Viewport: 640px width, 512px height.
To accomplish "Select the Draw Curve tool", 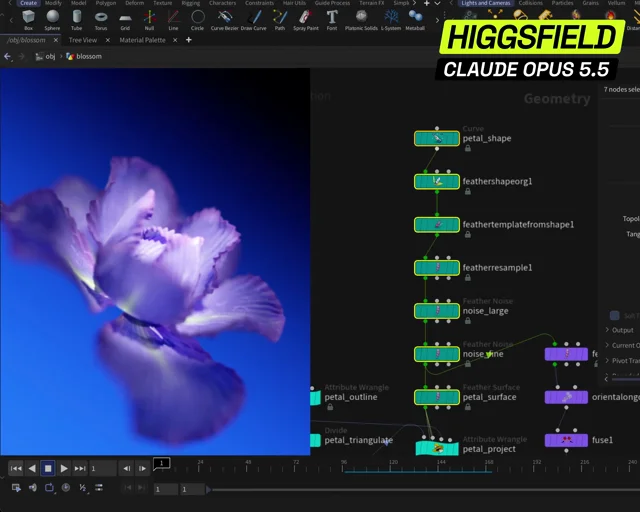I will click(253, 20).
